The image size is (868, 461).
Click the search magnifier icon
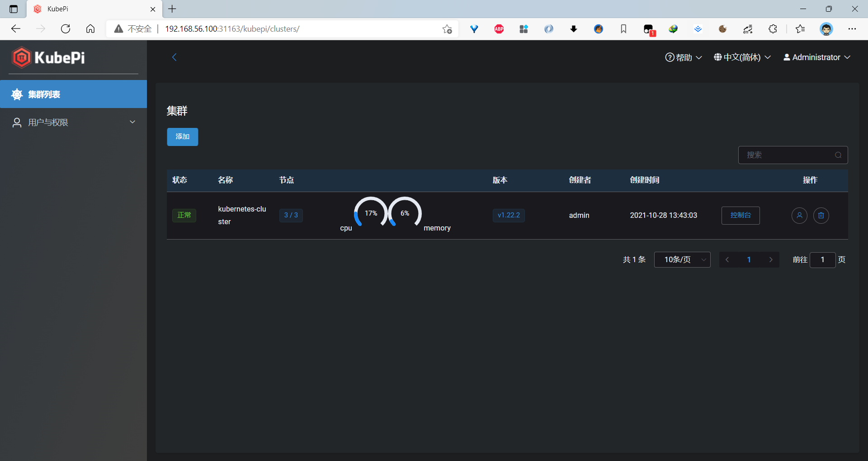point(838,155)
